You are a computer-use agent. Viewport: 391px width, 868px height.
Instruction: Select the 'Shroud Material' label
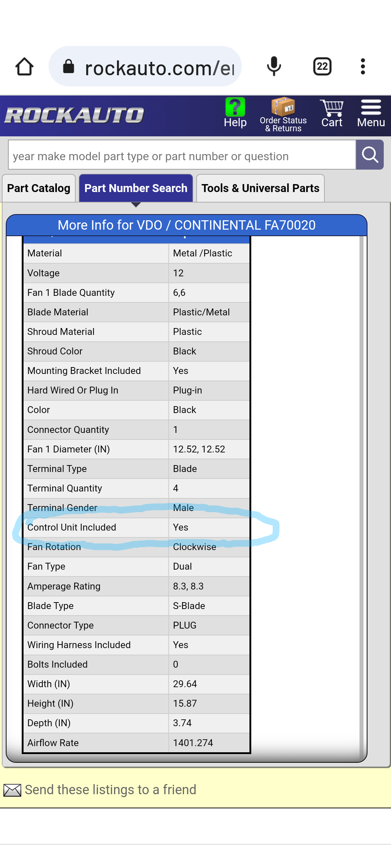pos(61,332)
